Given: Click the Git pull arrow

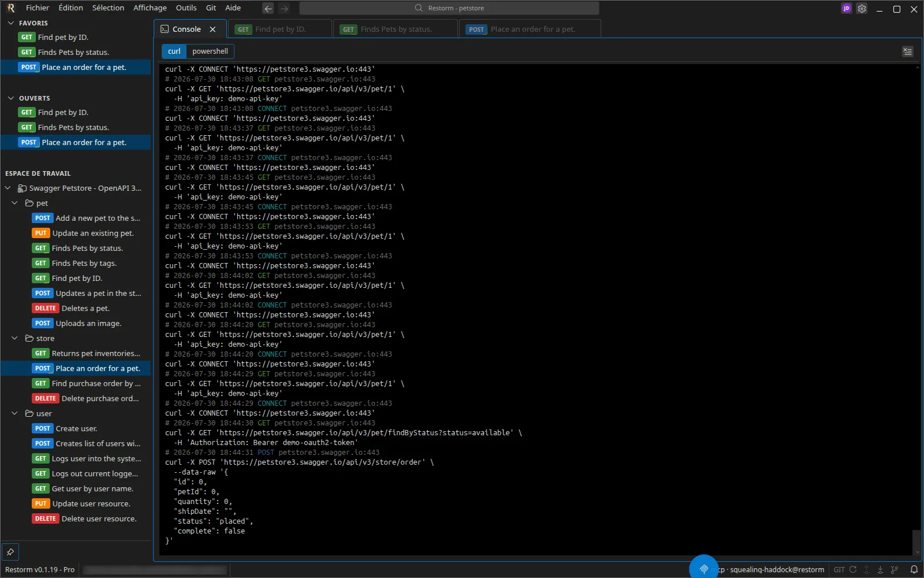Looking at the screenshot, I should [x=880, y=569].
